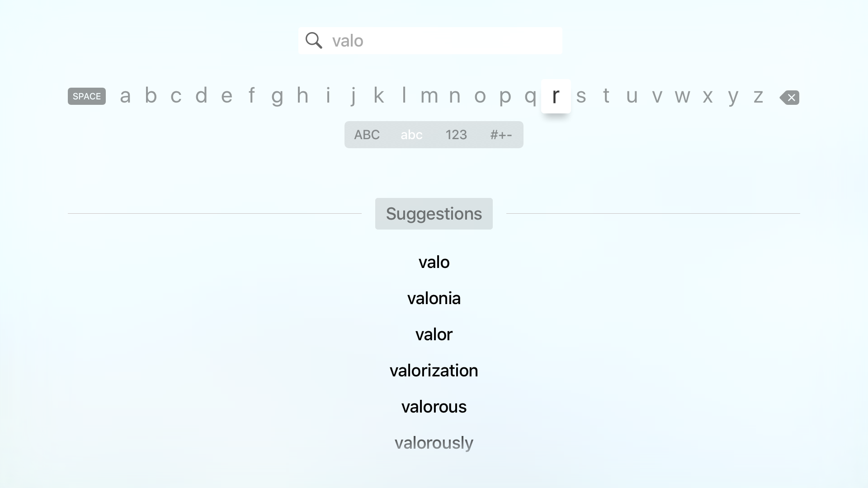Select the letter a on the keyboard
This screenshot has width=868, height=488.
(125, 96)
